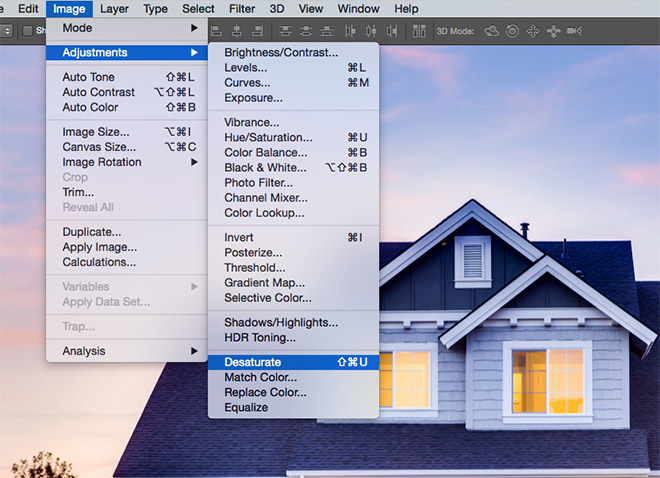
Task: Open the stepper dropdown at options bar start
Action: pos(8,31)
